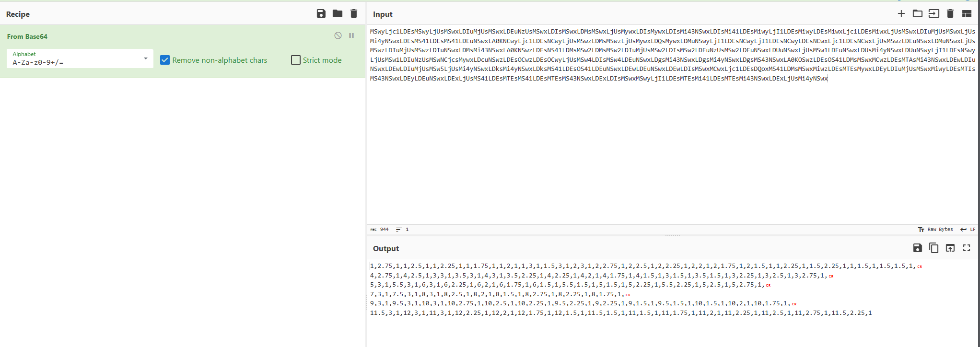Open a file as input
Viewport: 980px width, 347px height.
[934, 14]
